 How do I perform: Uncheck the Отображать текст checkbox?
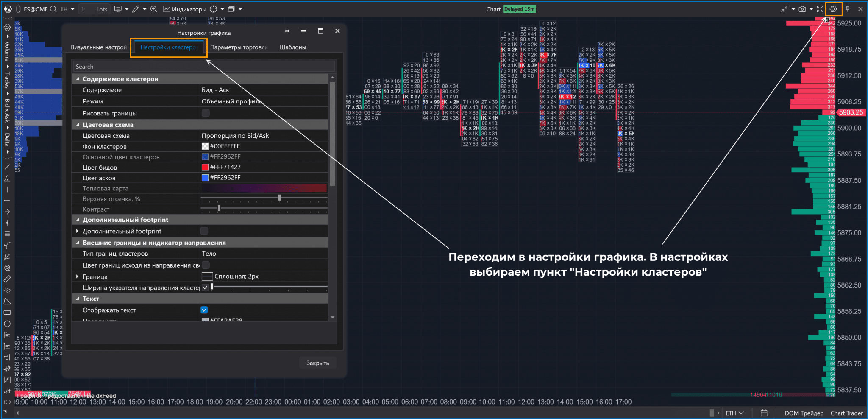tap(204, 310)
